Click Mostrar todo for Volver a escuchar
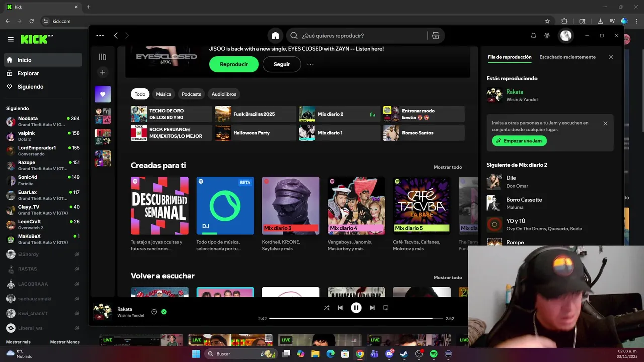 (x=448, y=278)
